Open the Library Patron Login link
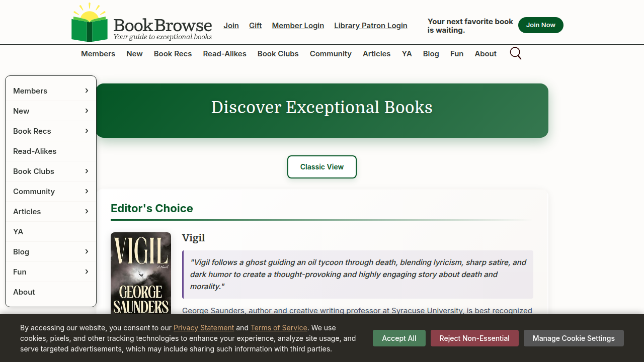 pyautogui.click(x=371, y=26)
